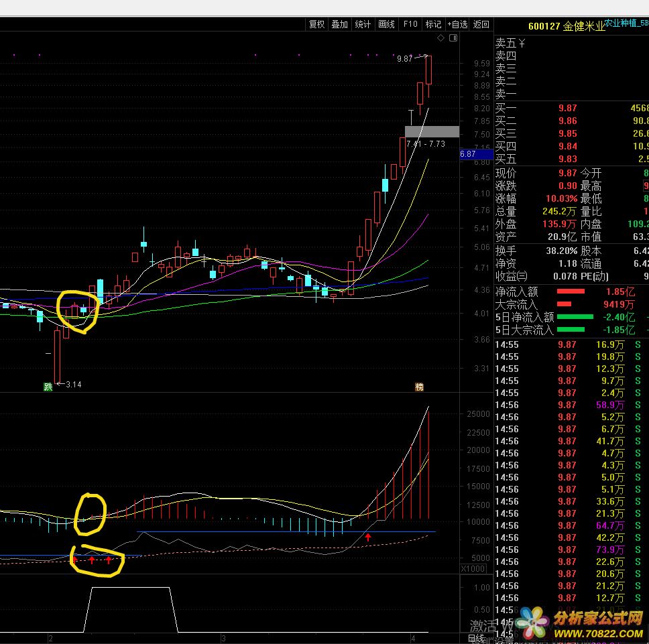Screen dimensions: 649x644
Task: Open the 复权 adjustment menu
Action: pyautogui.click(x=316, y=24)
